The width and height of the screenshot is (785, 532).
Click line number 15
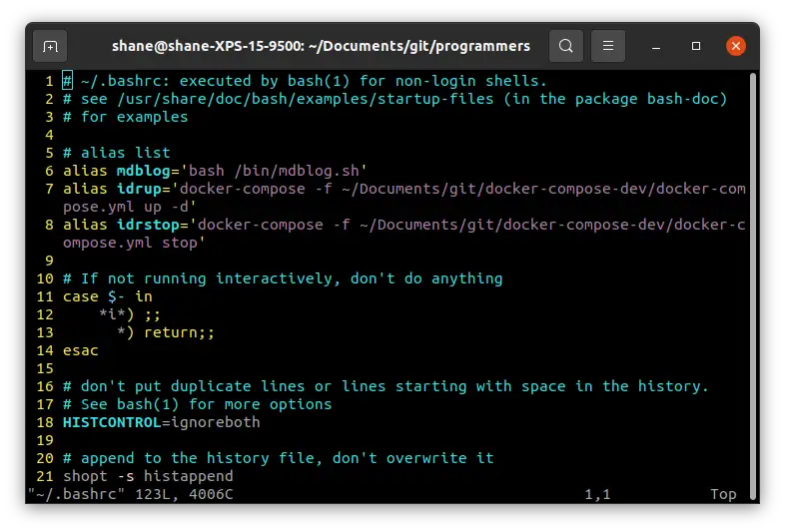pos(45,368)
